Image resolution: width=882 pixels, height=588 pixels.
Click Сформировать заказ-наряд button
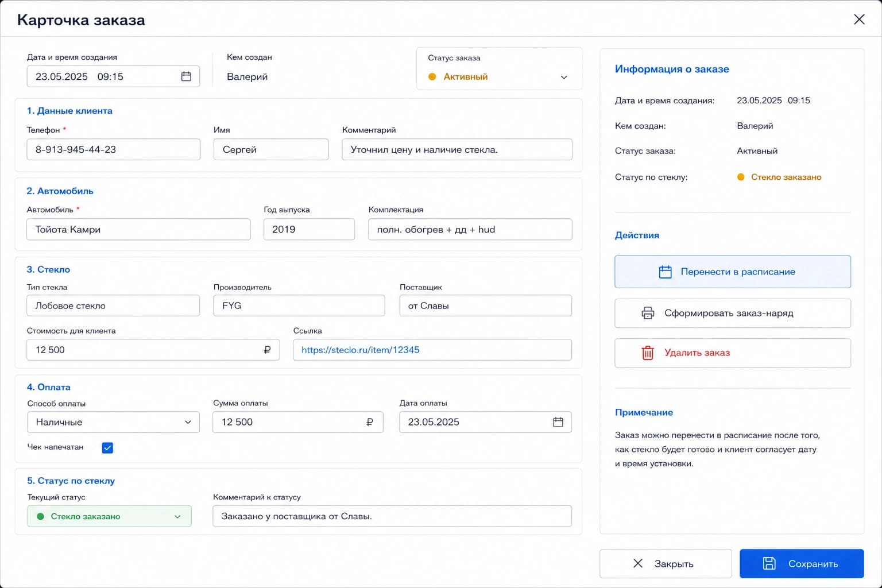[x=733, y=313]
